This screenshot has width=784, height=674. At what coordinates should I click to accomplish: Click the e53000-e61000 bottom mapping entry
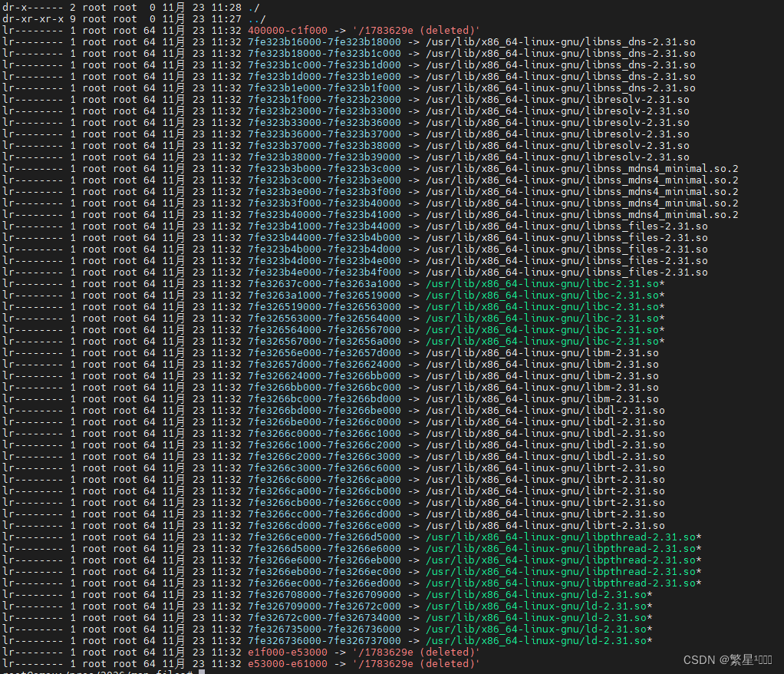point(284,663)
